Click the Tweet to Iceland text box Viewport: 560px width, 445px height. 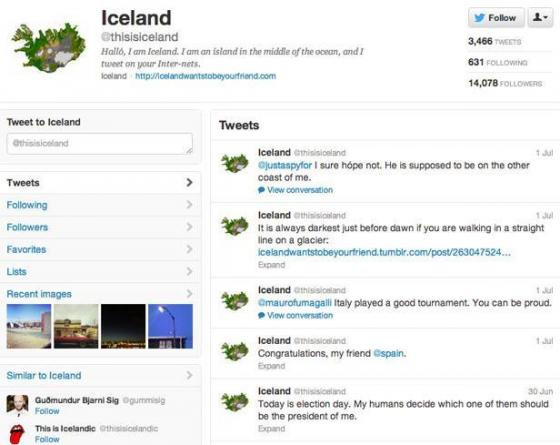pyautogui.click(x=100, y=144)
